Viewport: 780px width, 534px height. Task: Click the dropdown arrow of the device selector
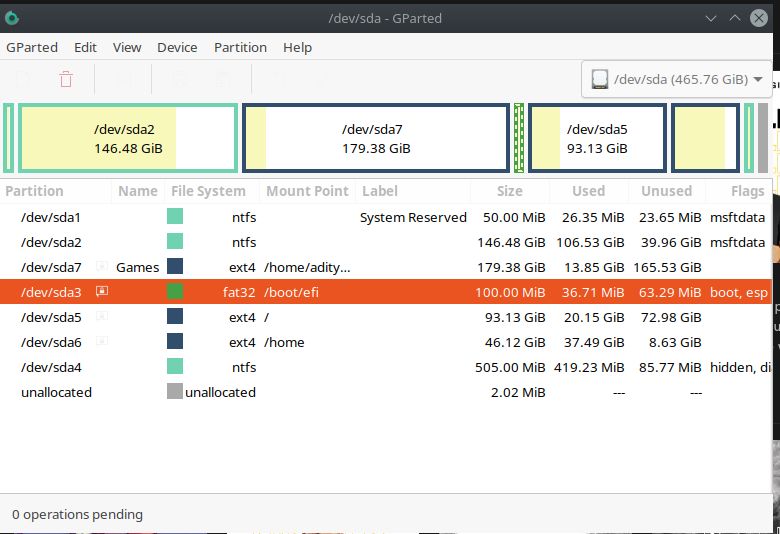pos(758,79)
